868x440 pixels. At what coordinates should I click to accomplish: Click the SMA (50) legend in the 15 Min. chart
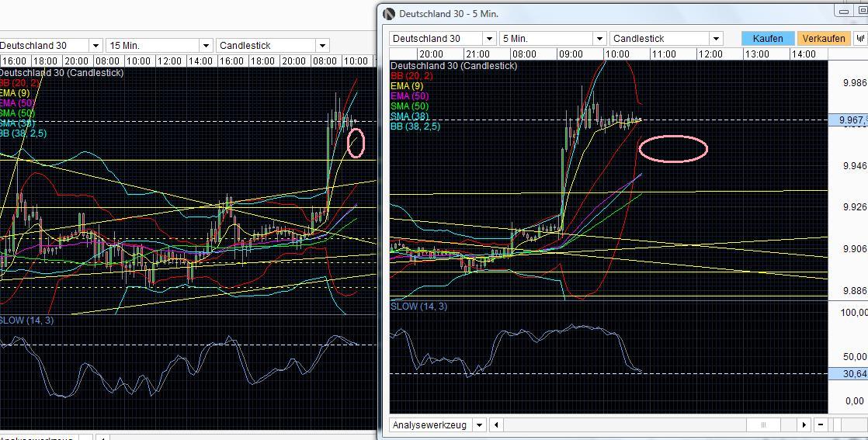point(17,113)
